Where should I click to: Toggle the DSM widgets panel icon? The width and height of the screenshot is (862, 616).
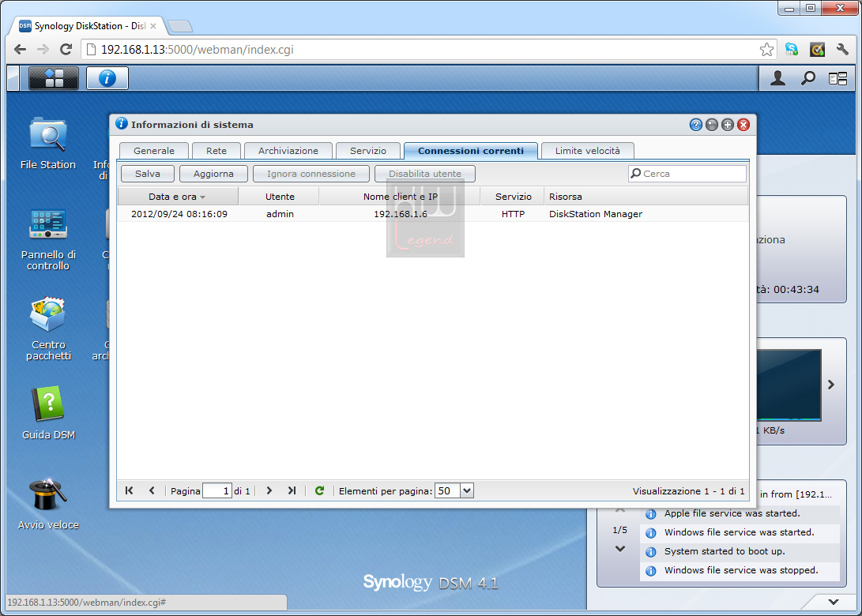click(838, 79)
